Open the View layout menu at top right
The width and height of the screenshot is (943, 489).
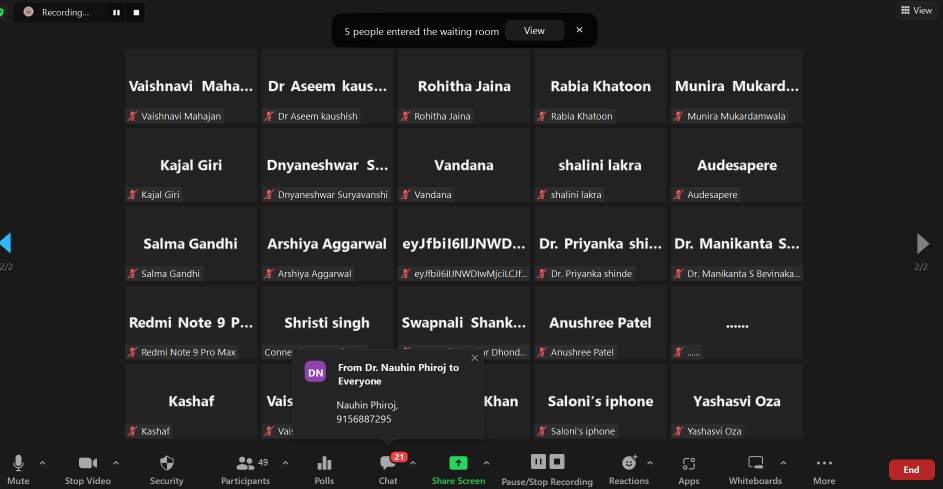tap(916, 10)
